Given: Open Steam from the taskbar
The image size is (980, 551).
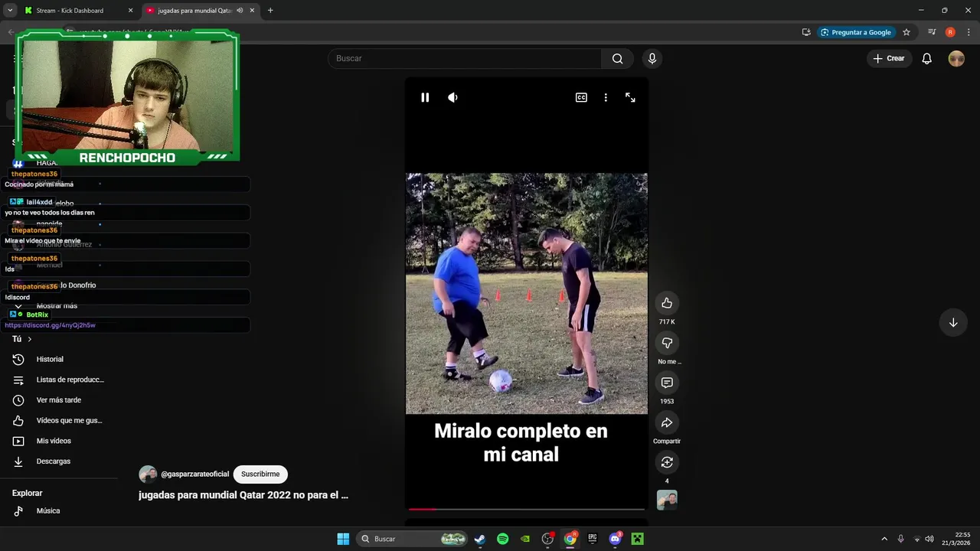Looking at the screenshot, I should (480, 539).
